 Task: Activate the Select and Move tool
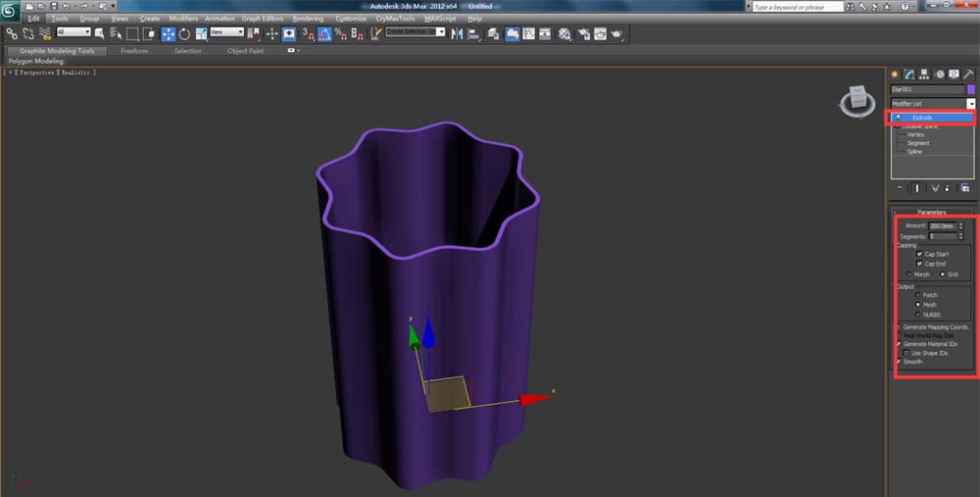(x=169, y=33)
